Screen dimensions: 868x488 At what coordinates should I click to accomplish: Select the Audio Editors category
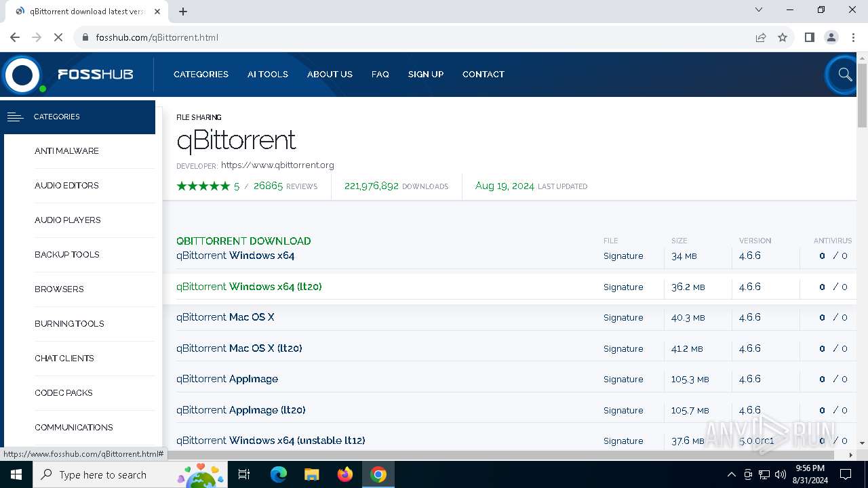(66, 186)
